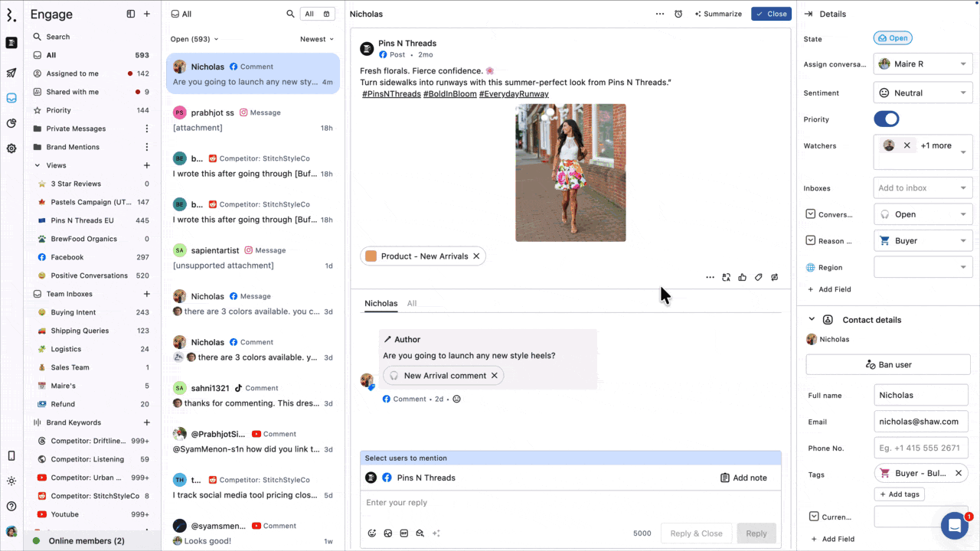Click the emoji picker in reply box
The width and height of the screenshot is (980, 551).
372,533
